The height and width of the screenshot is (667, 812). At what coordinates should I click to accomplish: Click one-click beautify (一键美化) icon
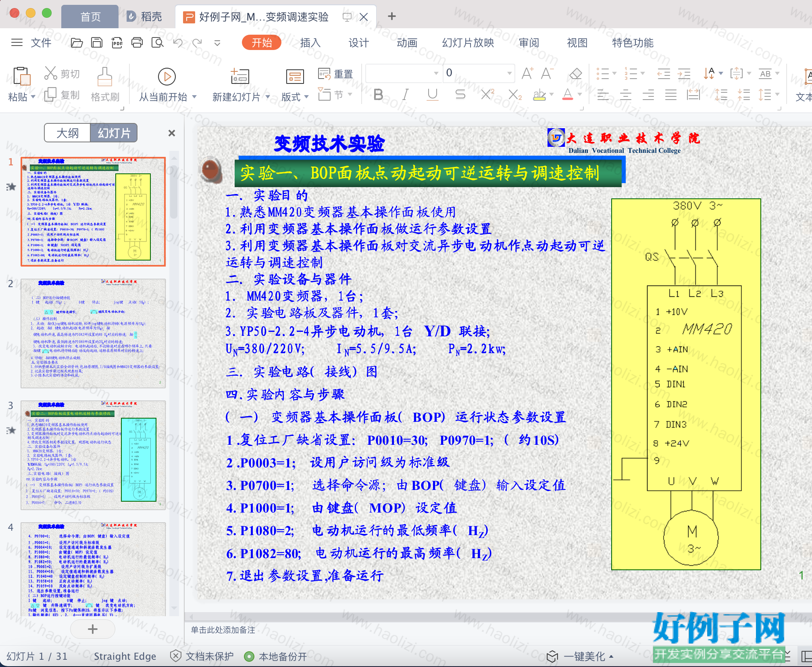(552, 656)
